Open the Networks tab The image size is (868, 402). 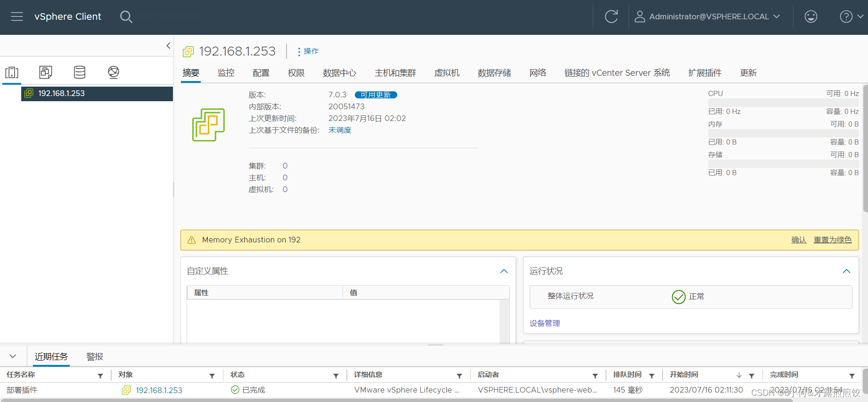[538, 72]
